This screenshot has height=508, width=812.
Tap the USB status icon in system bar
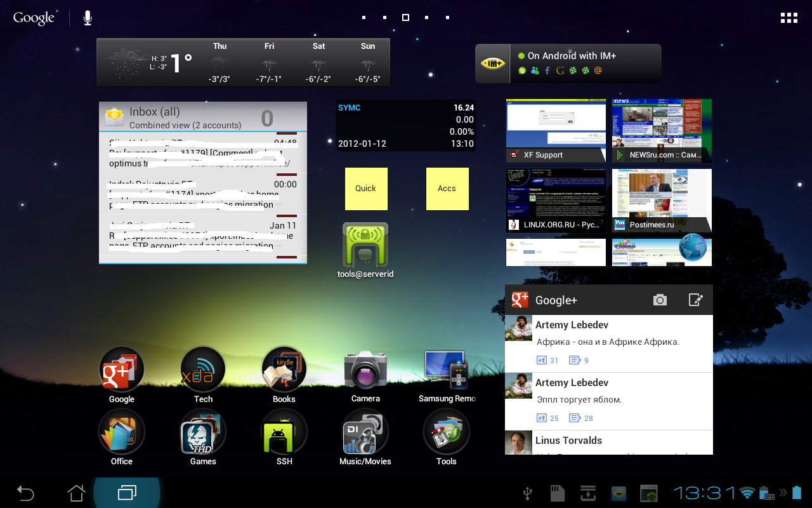pos(527,493)
